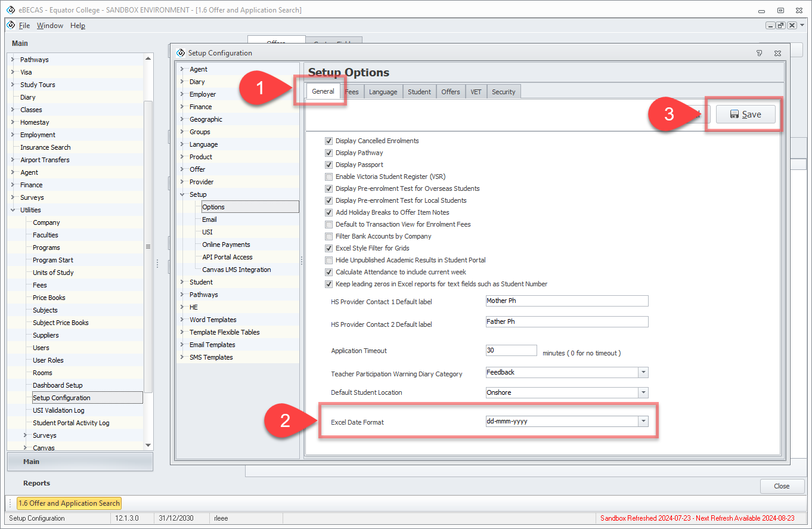Expand the Finance node in configuration tree
This screenshot has height=529, width=812.
(x=182, y=107)
